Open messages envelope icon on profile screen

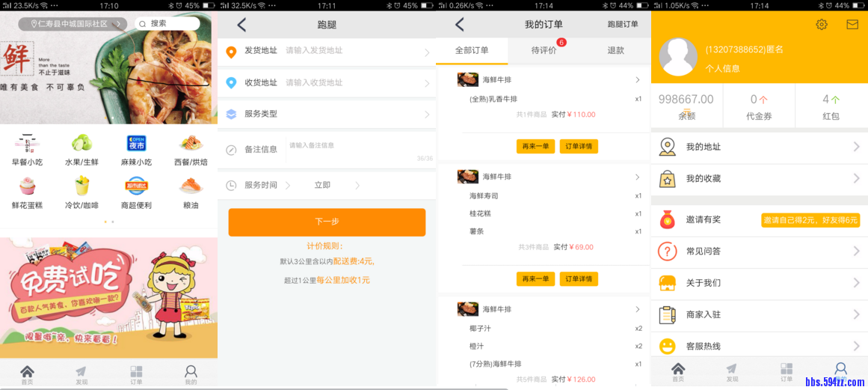tap(852, 25)
